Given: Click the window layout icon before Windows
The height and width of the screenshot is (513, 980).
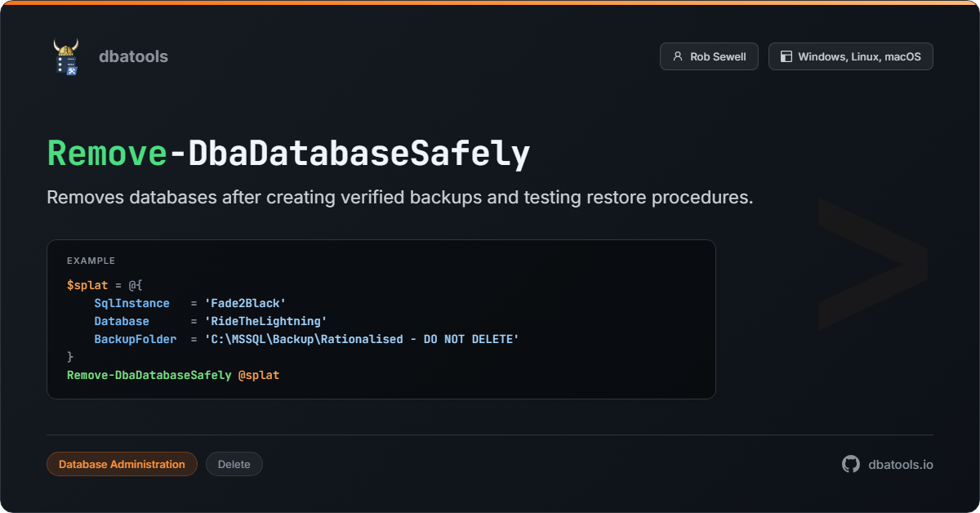Looking at the screenshot, I should 786,56.
